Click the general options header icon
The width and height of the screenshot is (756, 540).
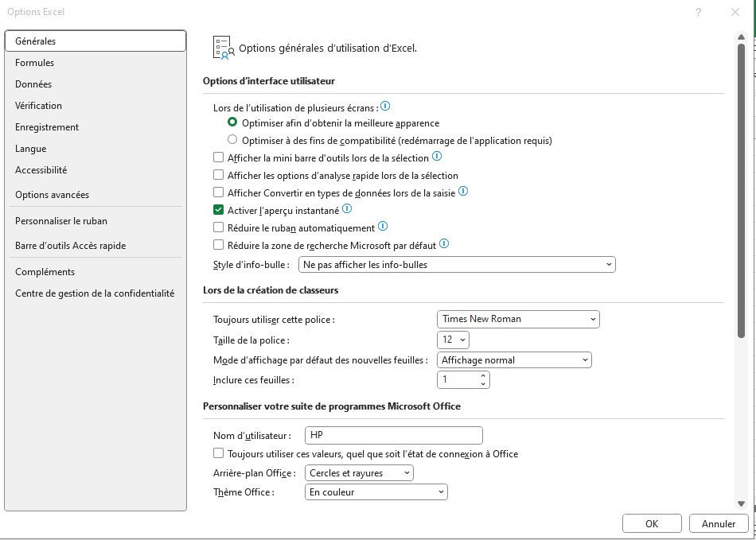pyautogui.click(x=224, y=48)
